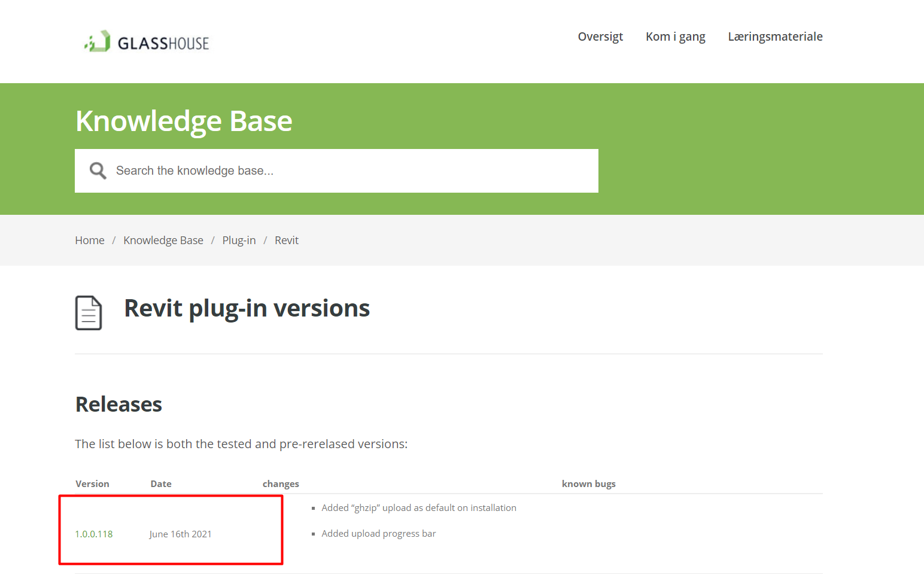The image size is (924, 578).
Task: Click the June 16th 2021 date cell
Action: pos(181,534)
